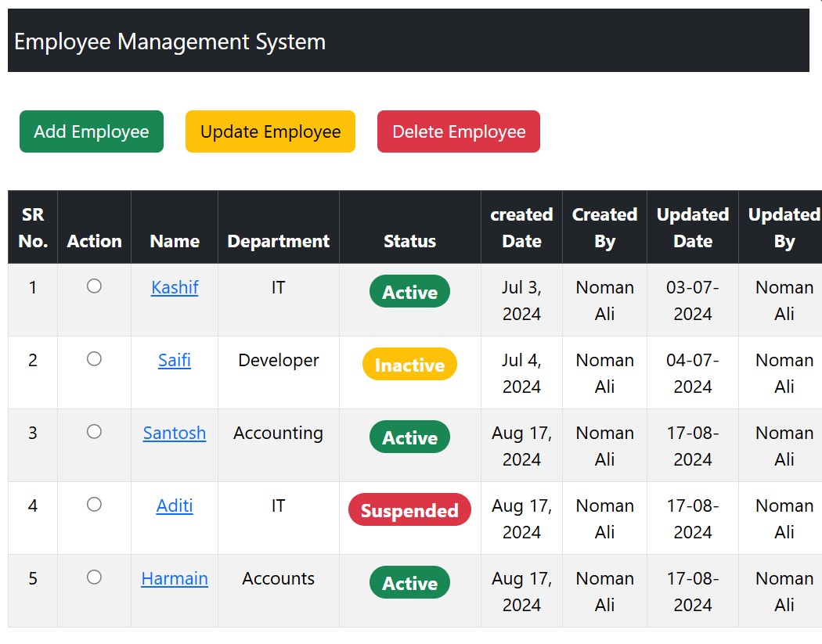
Task: Click the yellow Inactive status badge
Action: pyautogui.click(x=409, y=365)
